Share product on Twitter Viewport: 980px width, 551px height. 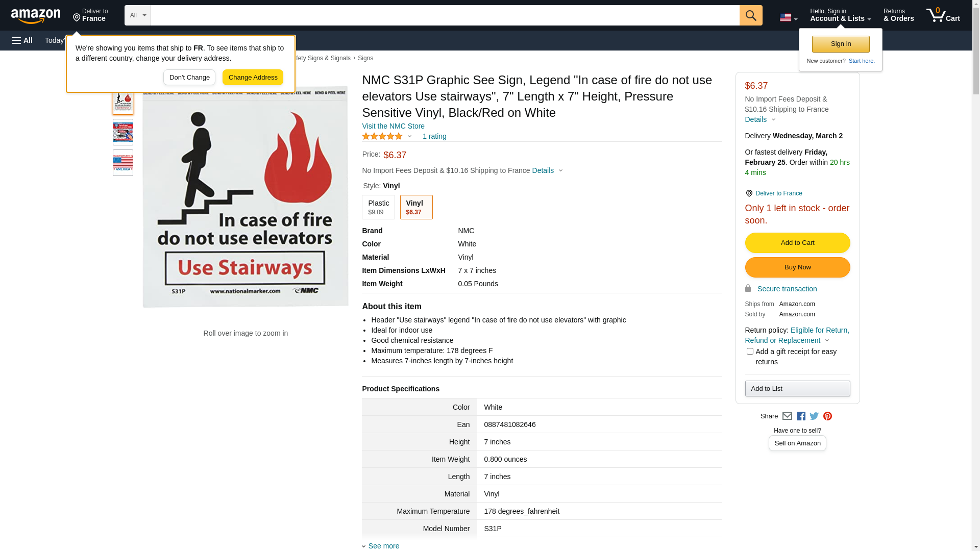(x=814, y=416)
